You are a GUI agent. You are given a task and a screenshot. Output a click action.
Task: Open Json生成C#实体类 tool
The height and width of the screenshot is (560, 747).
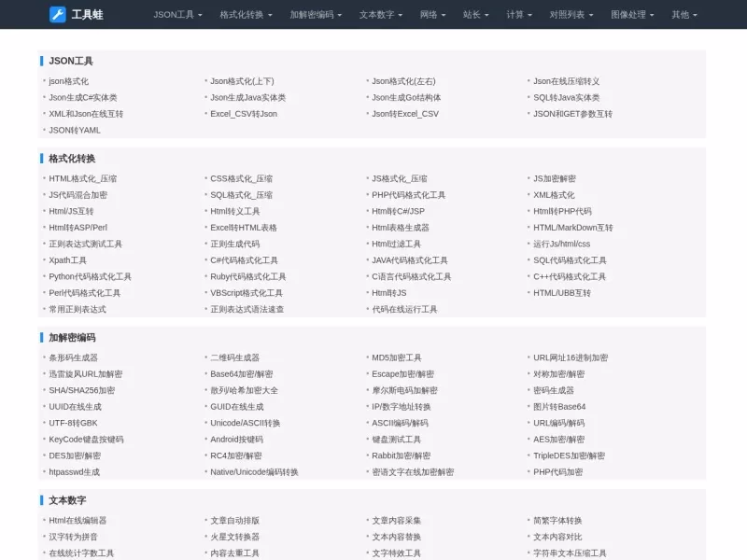(83, 98)
